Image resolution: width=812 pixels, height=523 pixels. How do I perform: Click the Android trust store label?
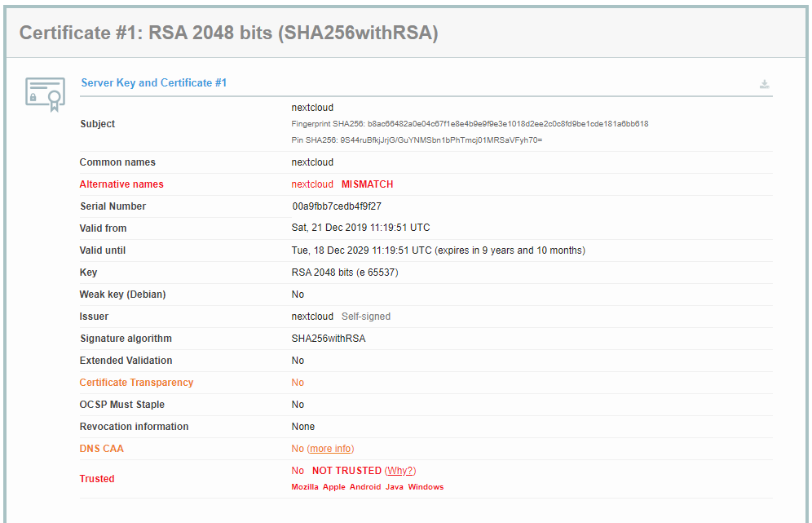point(365,487)
